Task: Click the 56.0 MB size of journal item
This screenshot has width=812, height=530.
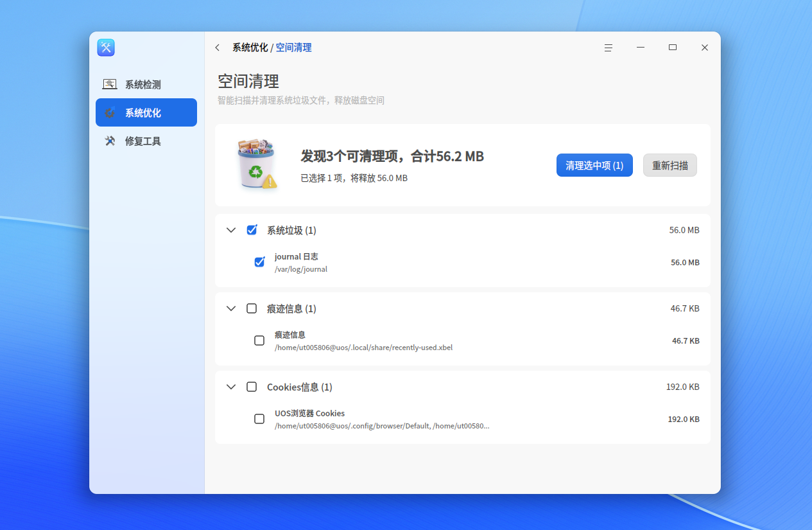Action: pos(685,262)
